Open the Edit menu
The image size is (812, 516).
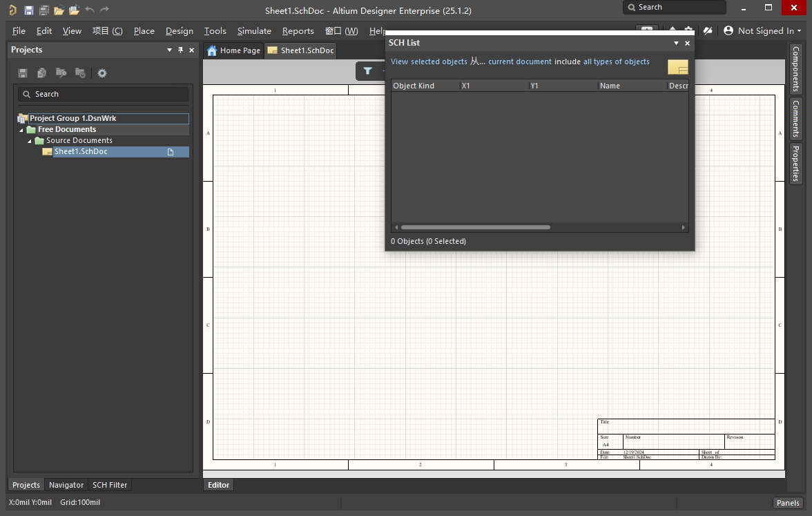point(44,30)
